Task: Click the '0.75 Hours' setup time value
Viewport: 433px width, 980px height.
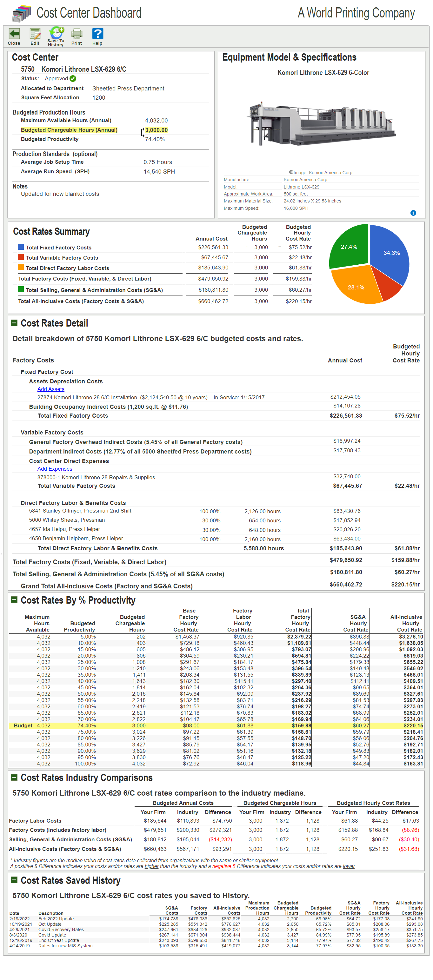Action: tap(157, 162)
